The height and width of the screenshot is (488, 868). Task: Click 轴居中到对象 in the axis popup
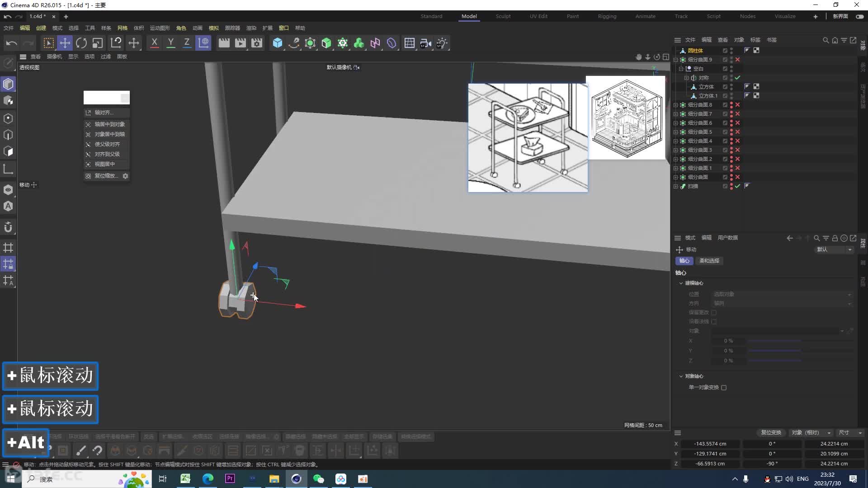[x=106, y=124]
